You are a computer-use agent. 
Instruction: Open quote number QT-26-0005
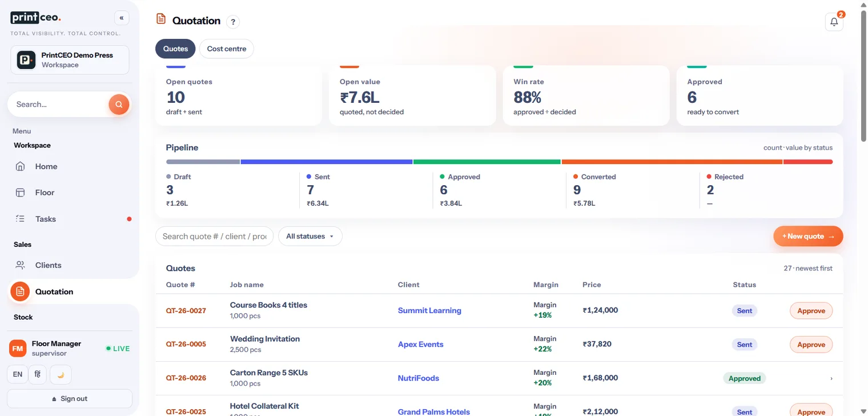186,344
